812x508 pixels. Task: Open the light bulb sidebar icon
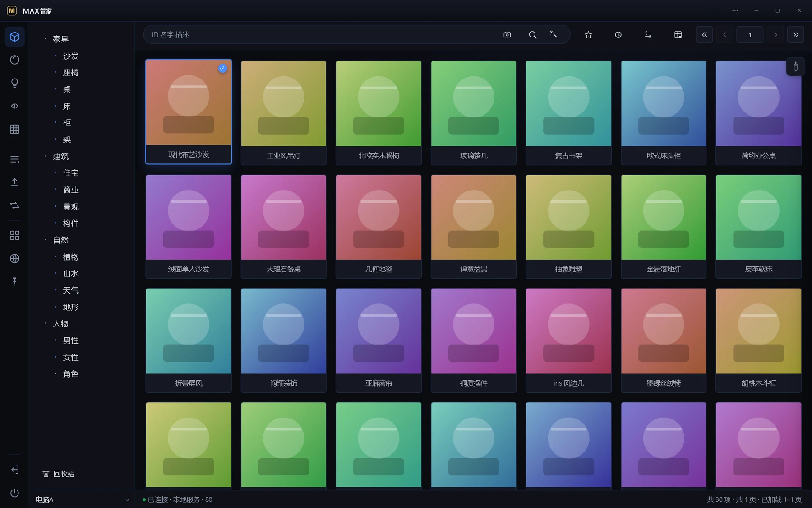click(x=14, y=83)
